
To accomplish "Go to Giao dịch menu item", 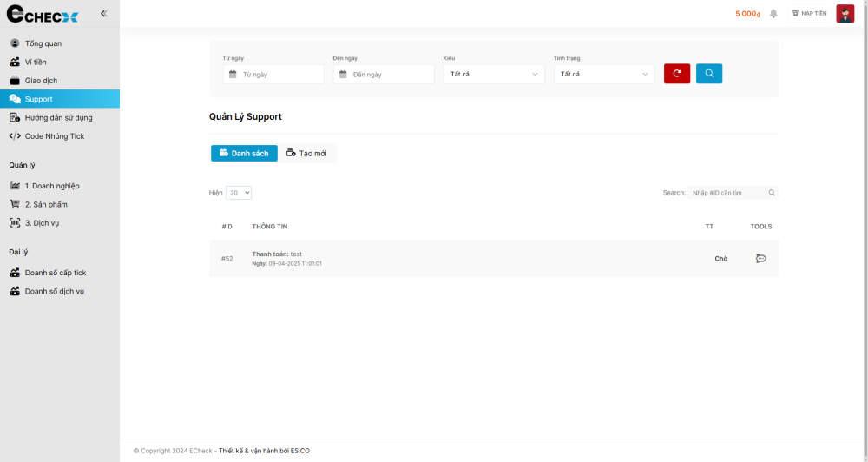I will point(41,81).
